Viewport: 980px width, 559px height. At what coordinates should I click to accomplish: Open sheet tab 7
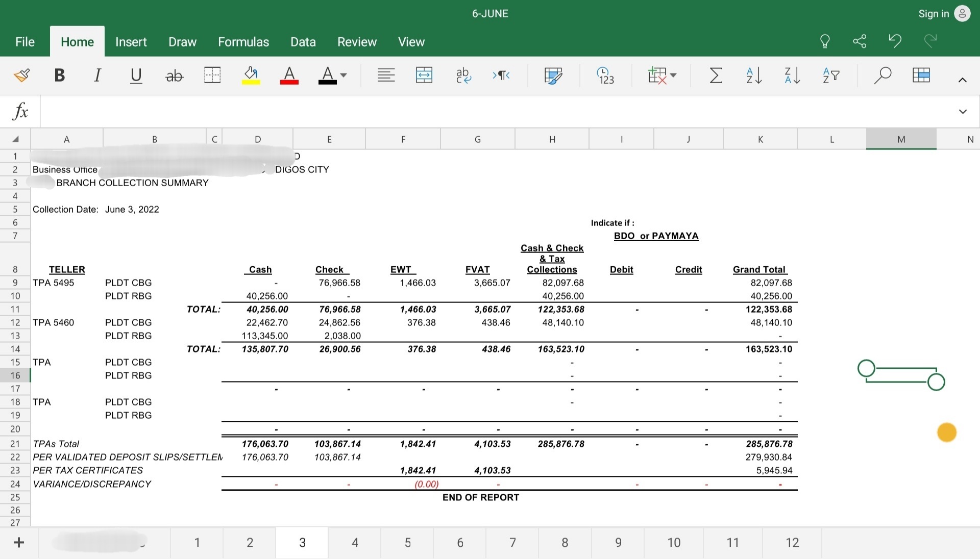pos(512,543)
